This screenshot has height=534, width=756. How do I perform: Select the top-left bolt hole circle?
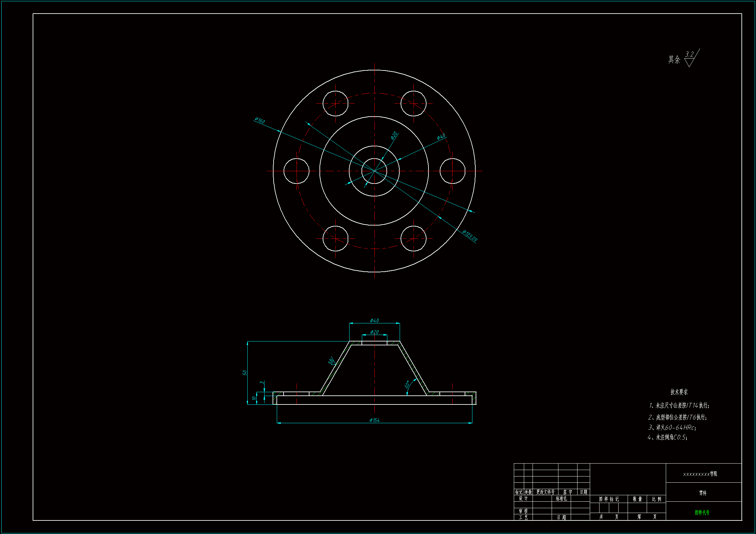point(335,103)
